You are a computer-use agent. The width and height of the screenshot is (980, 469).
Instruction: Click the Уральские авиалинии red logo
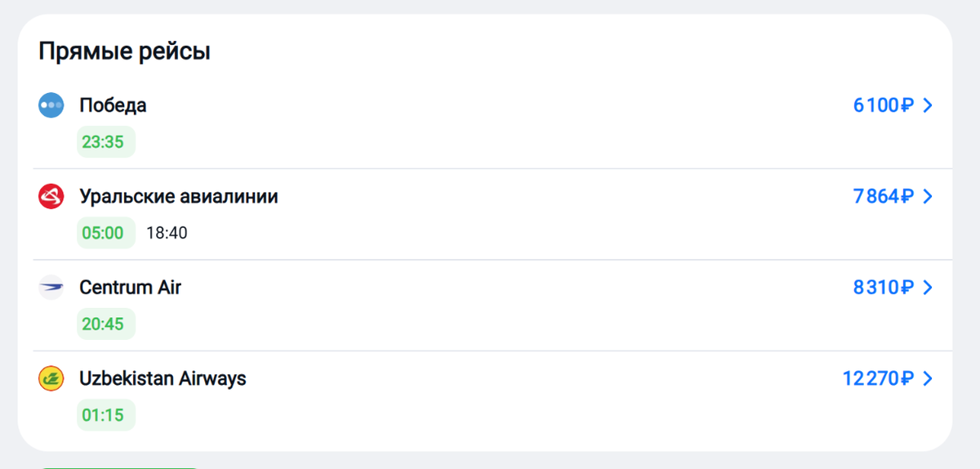click(51, 197)
